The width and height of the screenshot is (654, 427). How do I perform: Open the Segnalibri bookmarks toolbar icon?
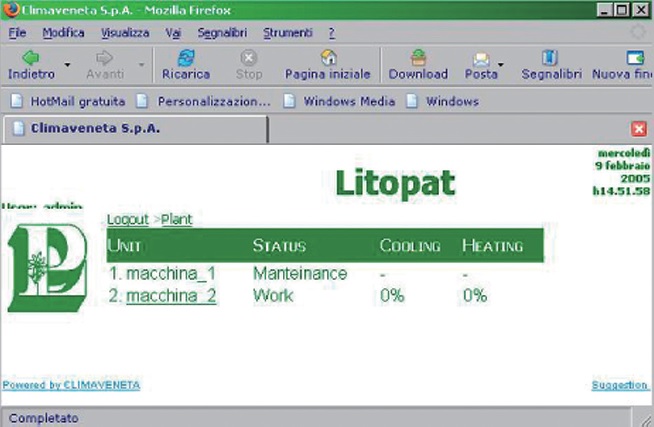click(x=549, y=58)
